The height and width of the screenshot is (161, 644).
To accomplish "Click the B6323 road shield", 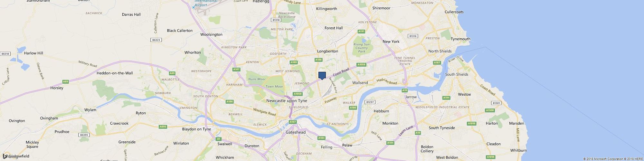I will [156, 40].
